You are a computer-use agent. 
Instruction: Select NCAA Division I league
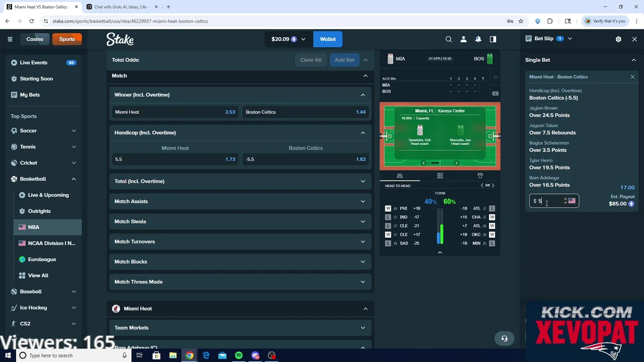pos(48,243)
